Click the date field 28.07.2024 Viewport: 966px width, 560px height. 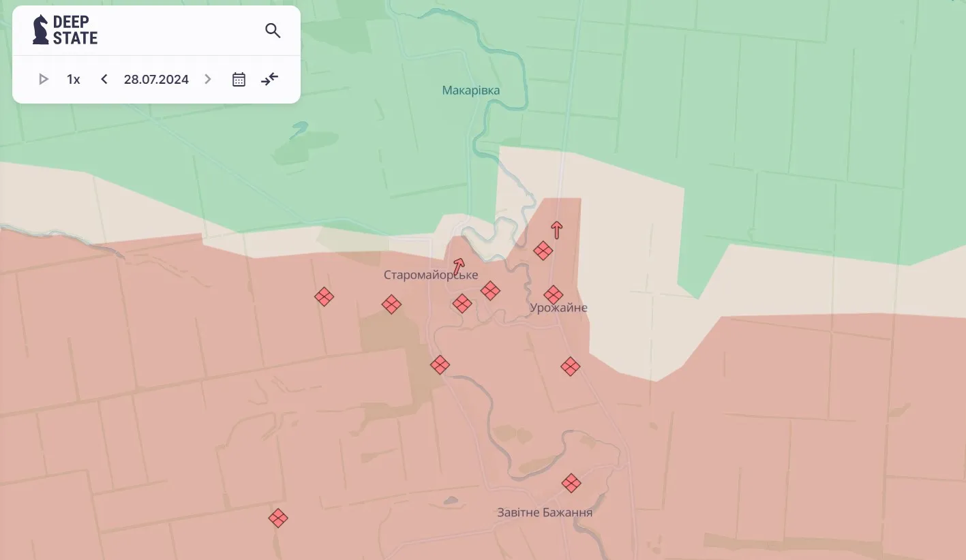pyautogui.click(x=156, y=80)
